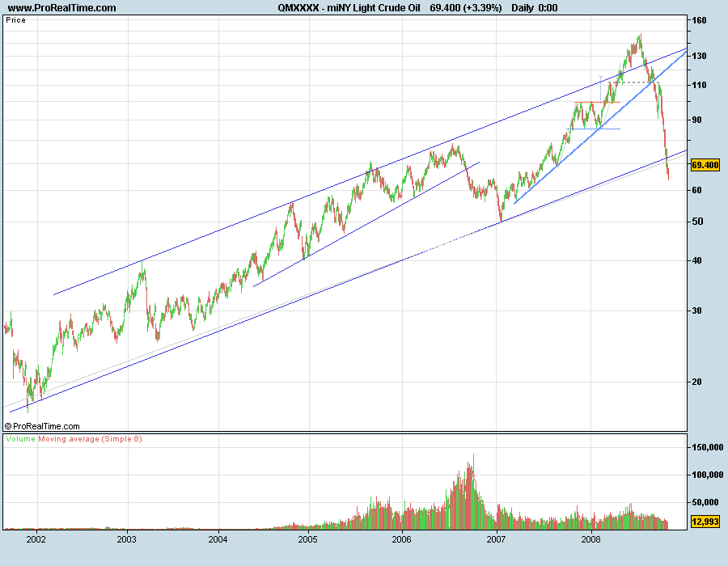The width and height of the screenshot is (728, 566).
Task: Click the 40 price axis label
Action: 697,260
